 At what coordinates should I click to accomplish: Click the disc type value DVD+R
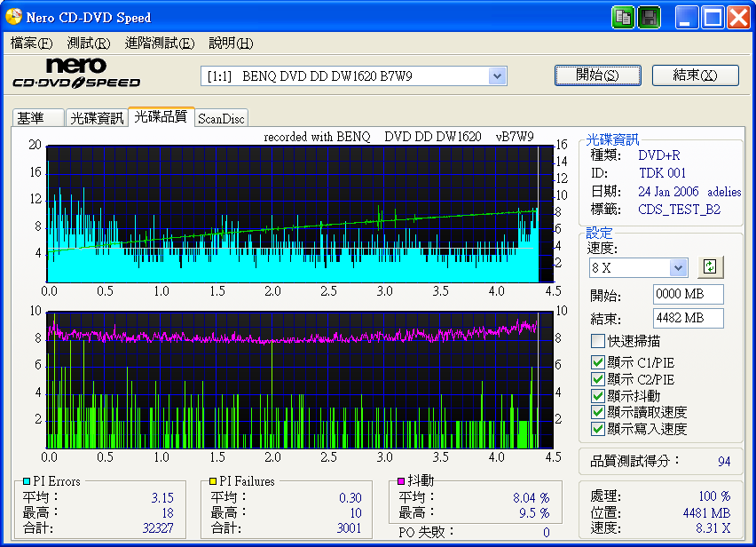click(659, 155)
